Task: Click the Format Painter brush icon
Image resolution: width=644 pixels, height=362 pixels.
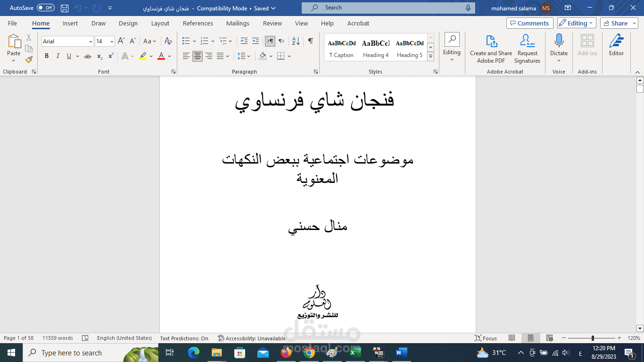Action: (29, 60)
